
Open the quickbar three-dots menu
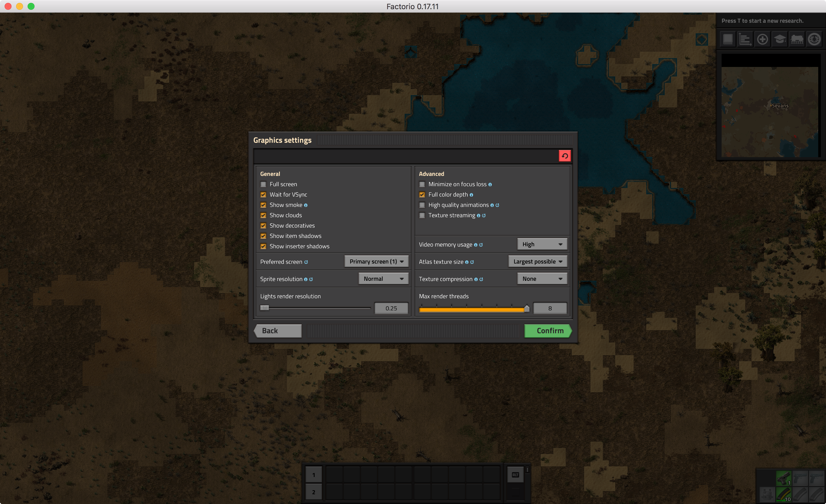527,470
